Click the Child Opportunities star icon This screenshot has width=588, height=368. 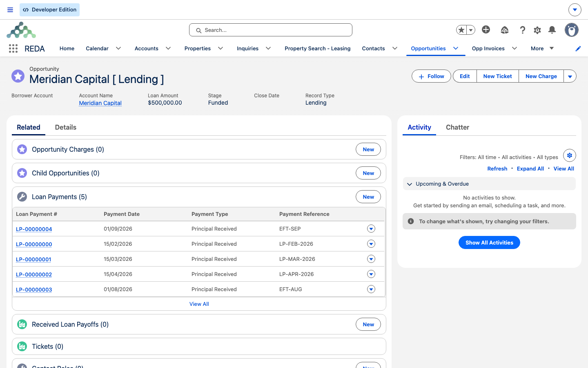(x=22, y=173)
